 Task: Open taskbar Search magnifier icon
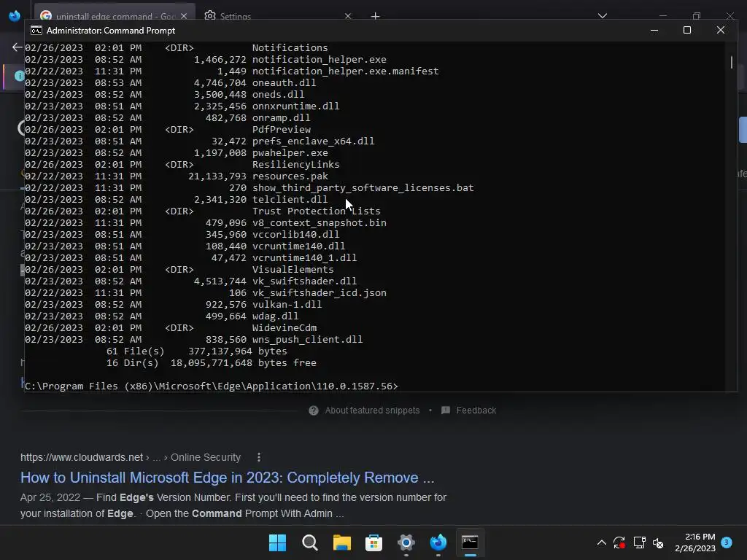point(309,542)
